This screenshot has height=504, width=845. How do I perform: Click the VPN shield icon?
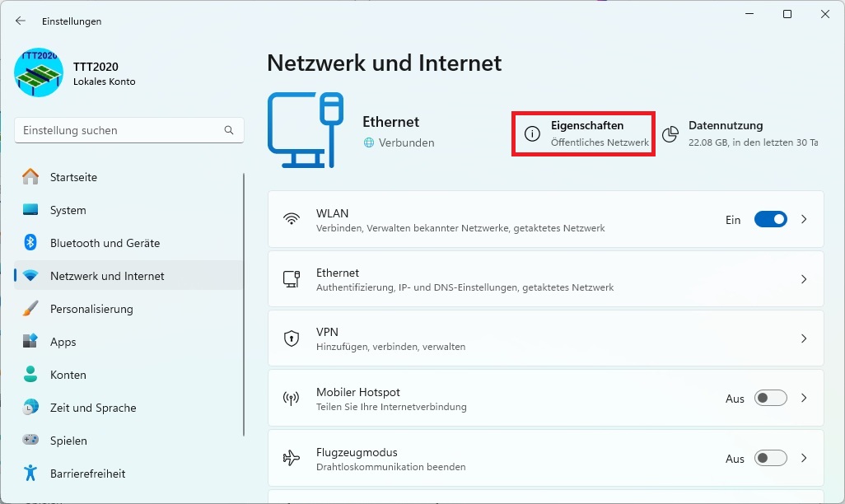point(292,338)
